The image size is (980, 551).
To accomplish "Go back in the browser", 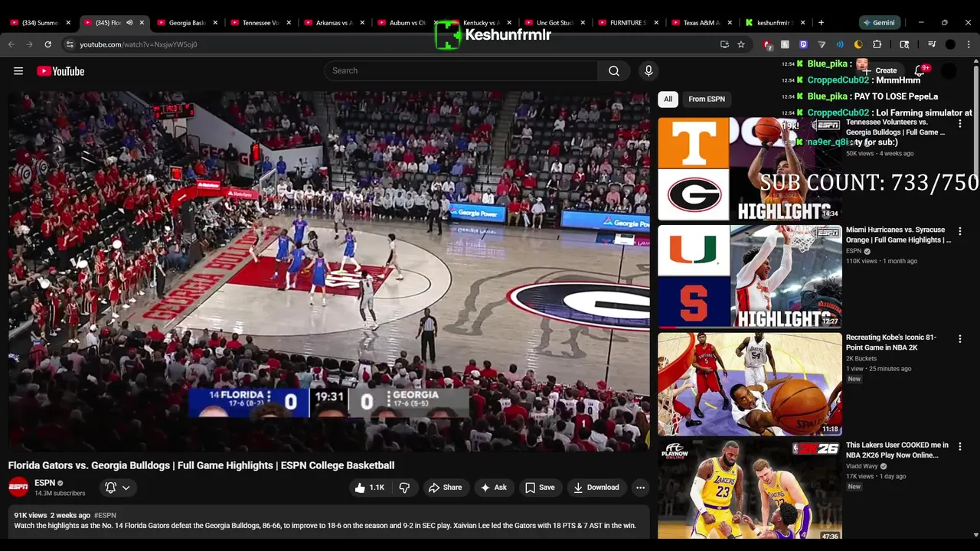I will (x=11, y=44).
